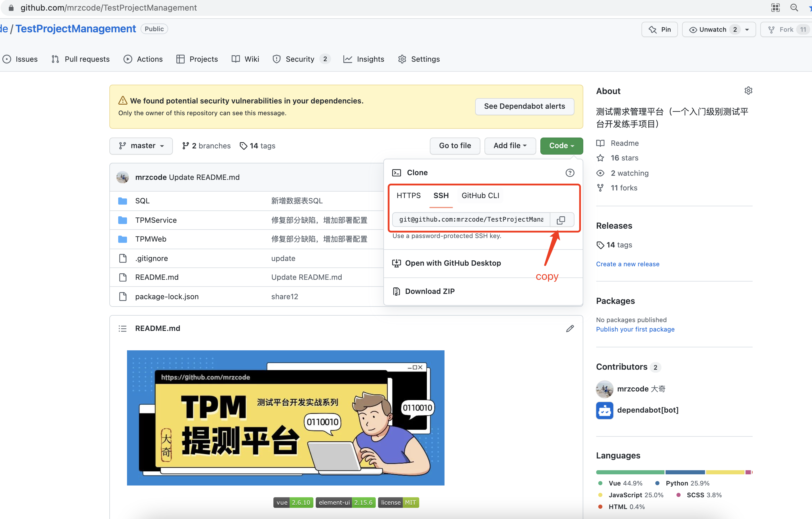812x519 pixels.
Task: Choose Open with GitHub Desktop
Action: [x=483, y=263]
